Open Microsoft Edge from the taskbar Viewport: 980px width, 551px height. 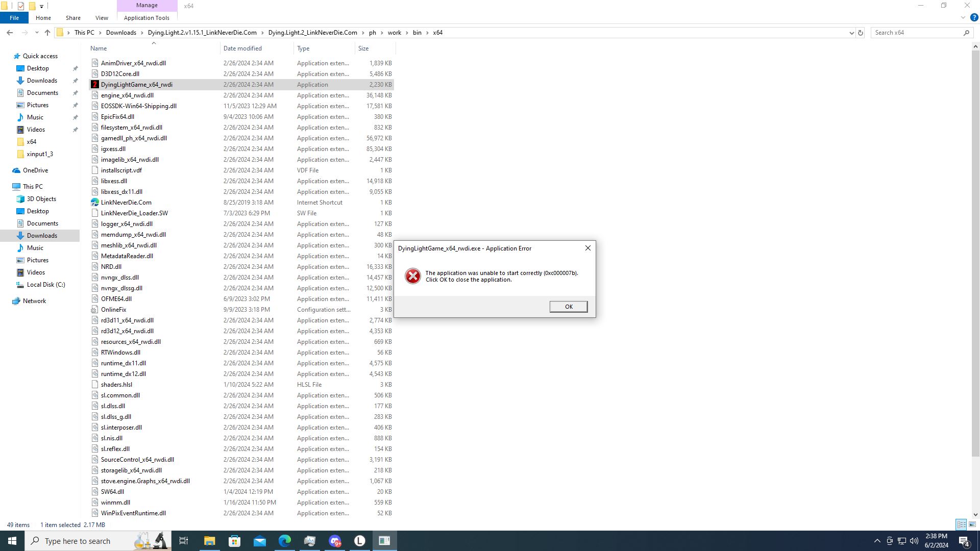click(284, 541)
